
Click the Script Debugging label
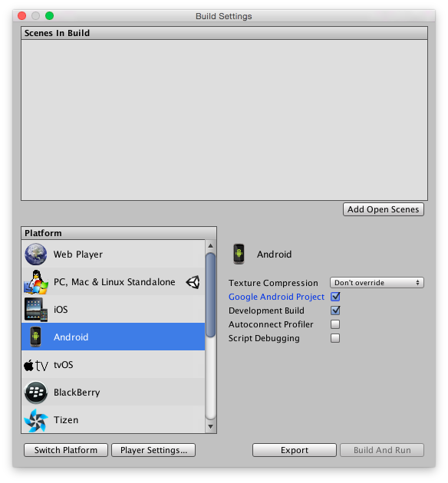(264, 338)
